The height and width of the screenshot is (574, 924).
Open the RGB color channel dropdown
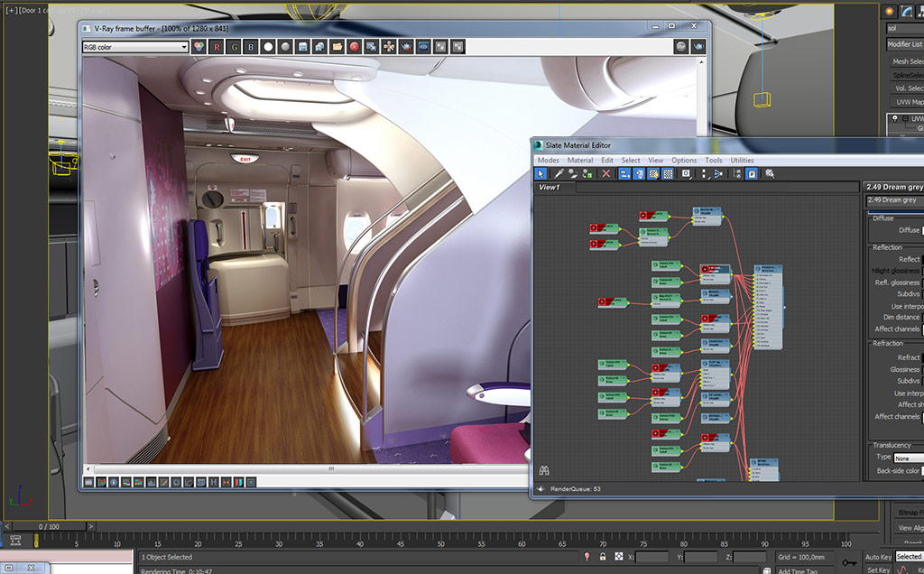(135, 47)
